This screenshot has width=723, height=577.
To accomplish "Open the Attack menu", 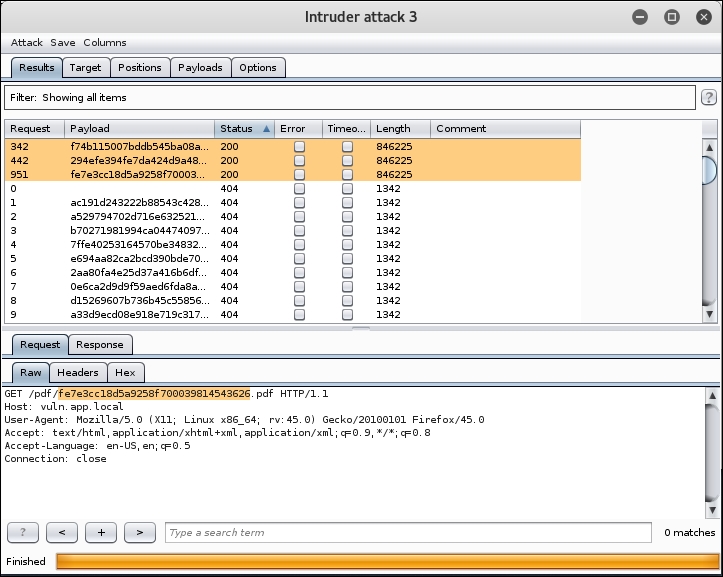I will [x=27, y=43].
